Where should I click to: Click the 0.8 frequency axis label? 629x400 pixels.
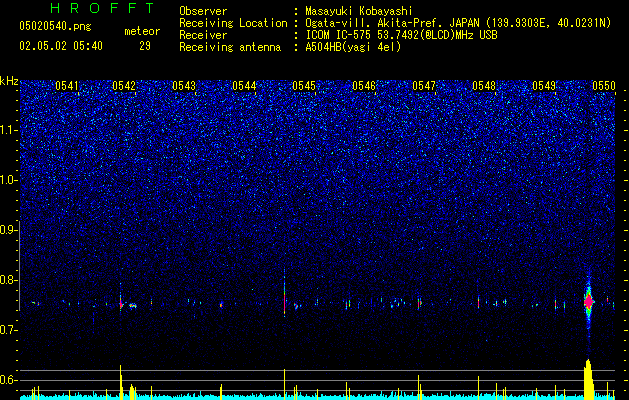[x=9, y=280]
